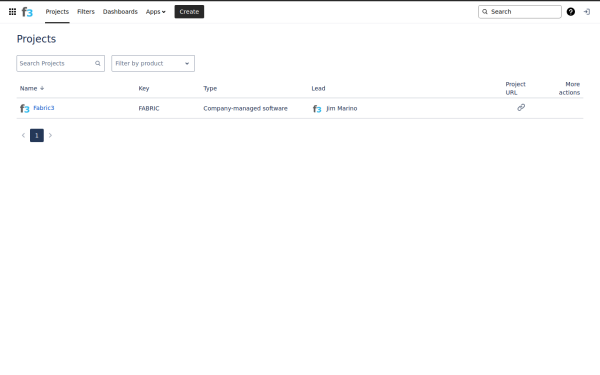600x375 pixels.
Task: Open the Filter by product dropdown
Action: (153, 64)
